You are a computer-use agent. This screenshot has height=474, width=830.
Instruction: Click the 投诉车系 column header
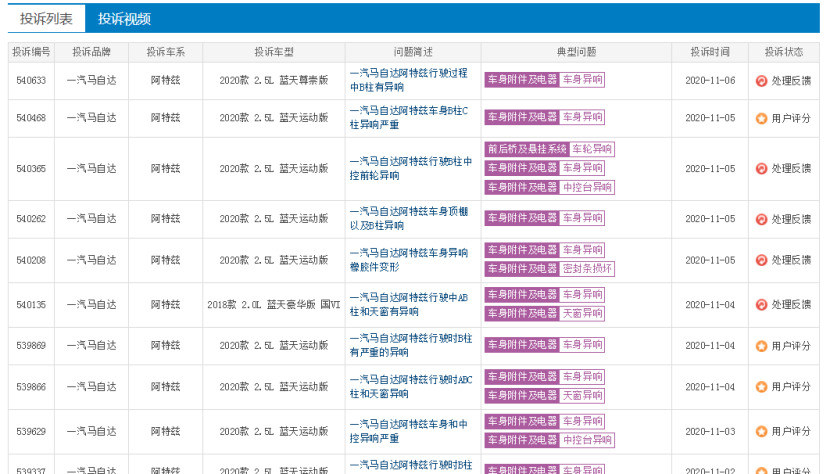coord(166,52)
